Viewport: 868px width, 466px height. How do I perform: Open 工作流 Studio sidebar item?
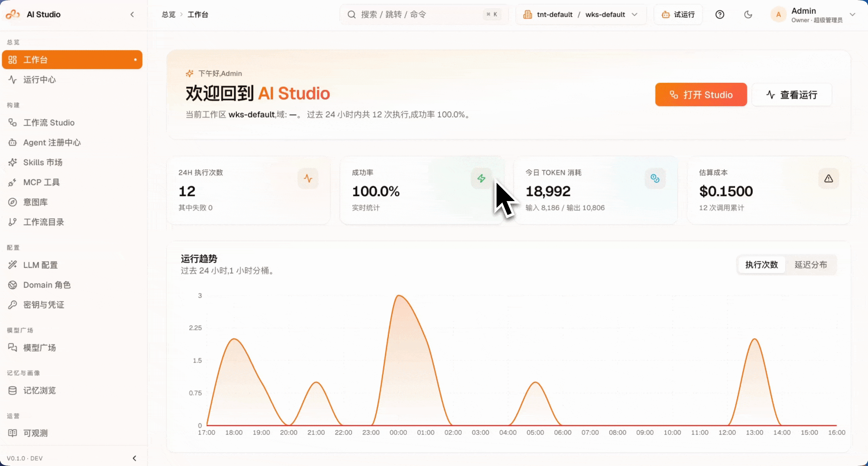pyautogui.click(x=72, y=123)
